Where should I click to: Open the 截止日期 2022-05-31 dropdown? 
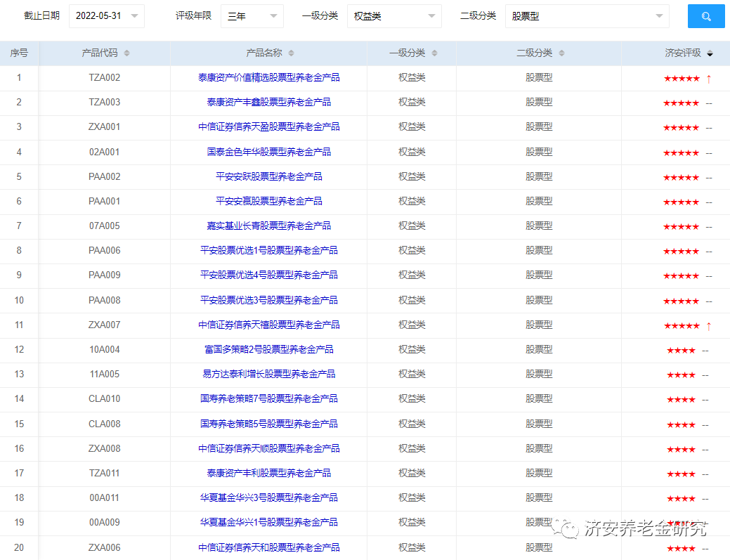coord(107,16)
